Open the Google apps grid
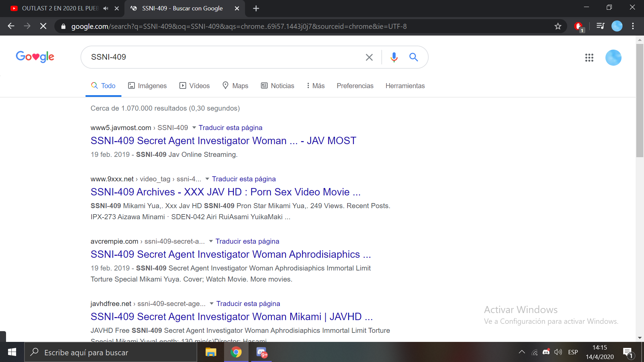The width and height of the screenshot is (644, 362). pyautogui.click(x=589, y=58)
